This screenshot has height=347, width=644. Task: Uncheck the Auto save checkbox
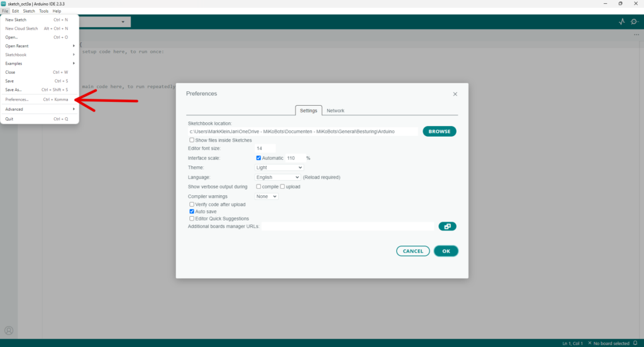pos(192,212)
